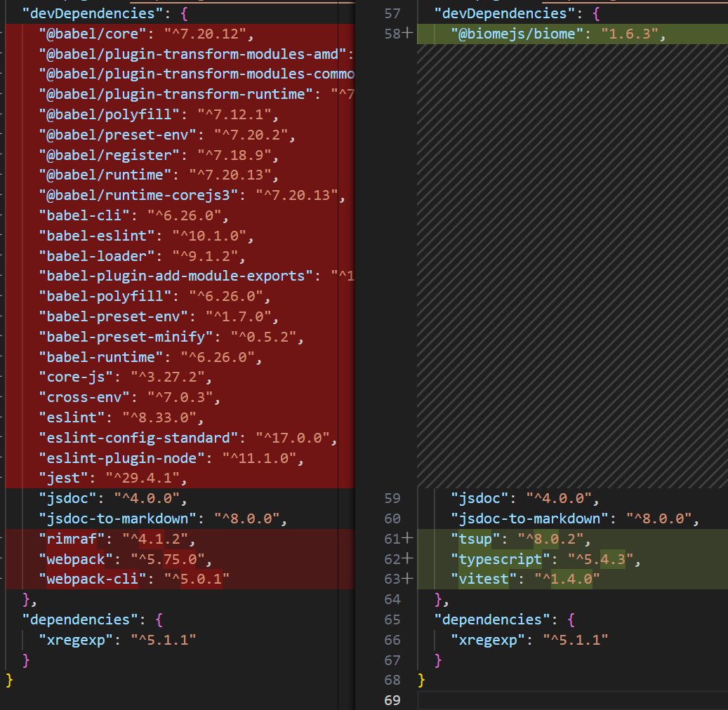Click the "@babel/core" removed line
Viewport: 728px width, 710px height.
point(146,34)
